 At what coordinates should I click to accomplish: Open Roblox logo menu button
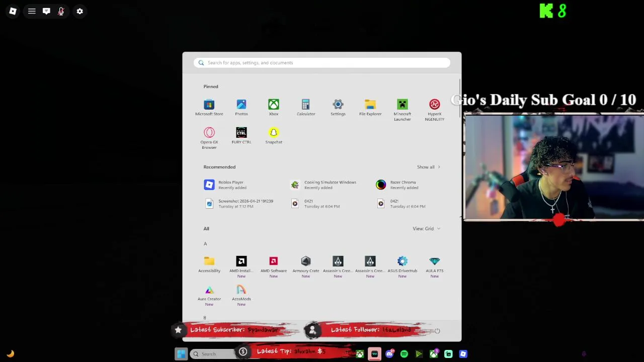pyautogui.click(x=13, y=11)
